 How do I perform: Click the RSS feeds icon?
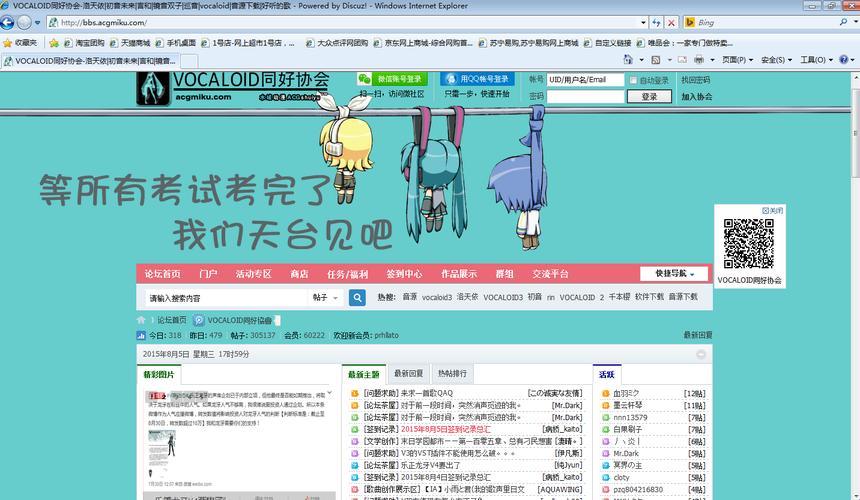click(655, 60)
